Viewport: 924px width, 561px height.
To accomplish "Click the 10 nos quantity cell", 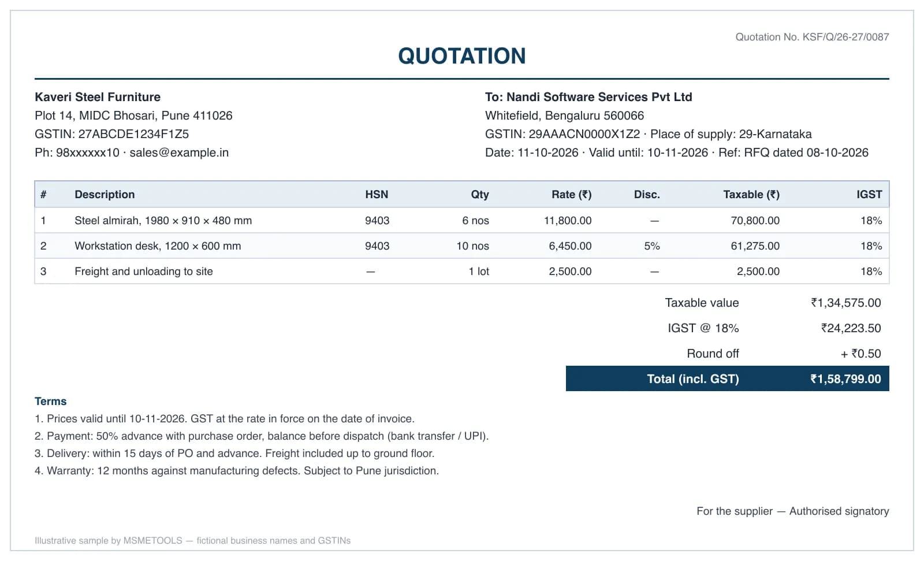I will click(x=472, y=246).
